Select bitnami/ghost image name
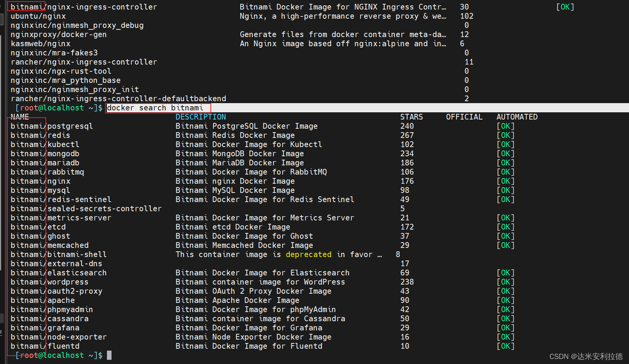Viewport: 629px width, 364px height. point(40,236)
